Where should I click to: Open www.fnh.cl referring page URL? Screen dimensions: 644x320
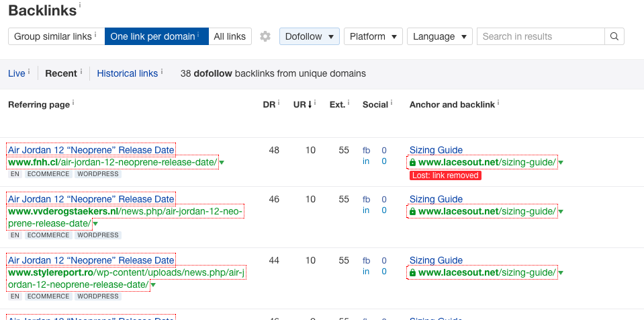(113, 163)
